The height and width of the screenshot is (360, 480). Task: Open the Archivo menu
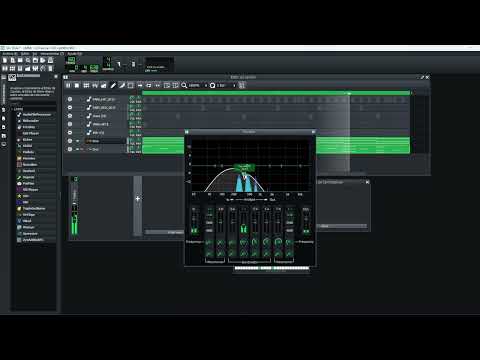pos(10,54)
